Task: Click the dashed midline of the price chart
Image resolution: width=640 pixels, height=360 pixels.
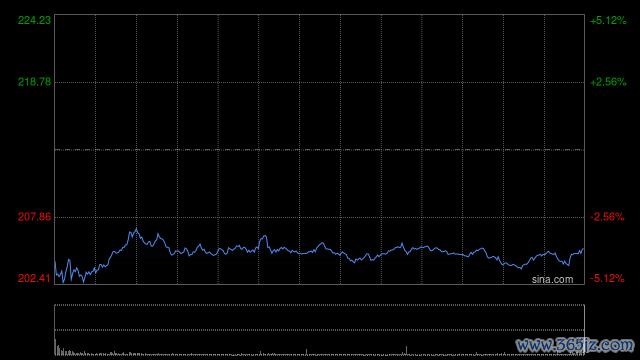Action: (320, 150)
